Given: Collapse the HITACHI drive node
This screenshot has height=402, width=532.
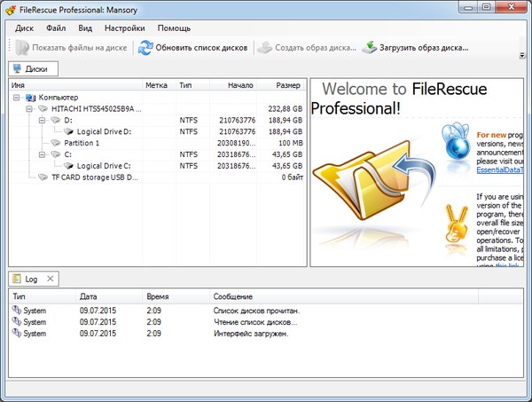Looking at the screenshot, I should (30, 108).
